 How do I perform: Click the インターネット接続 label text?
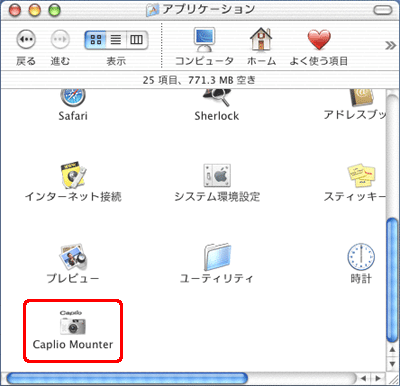73,197
